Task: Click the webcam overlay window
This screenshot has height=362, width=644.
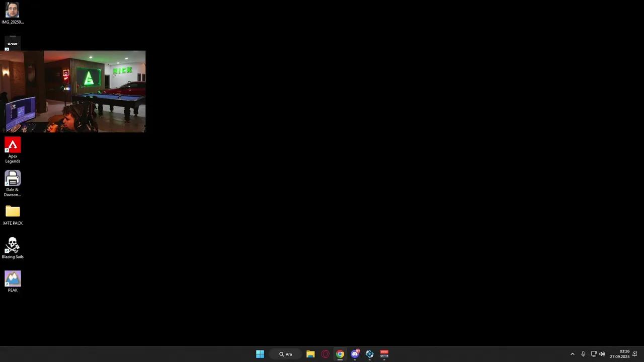Action: tap(73, 92)
